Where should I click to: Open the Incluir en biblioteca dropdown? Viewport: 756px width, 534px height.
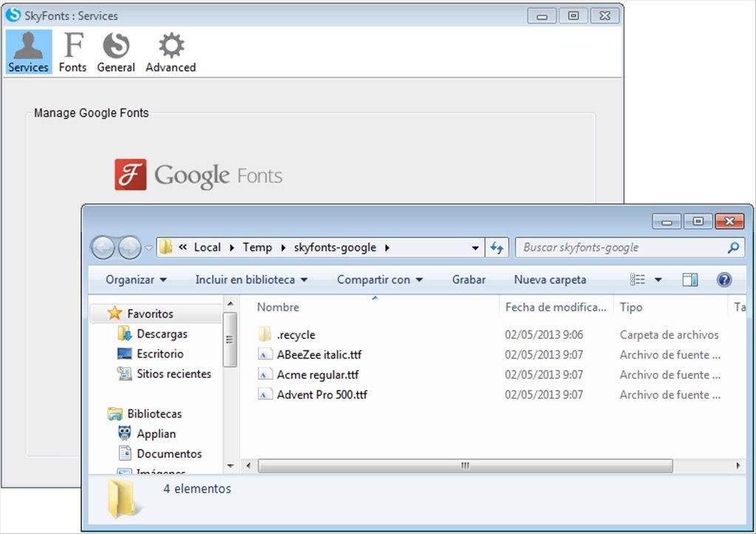click(251, 279)
